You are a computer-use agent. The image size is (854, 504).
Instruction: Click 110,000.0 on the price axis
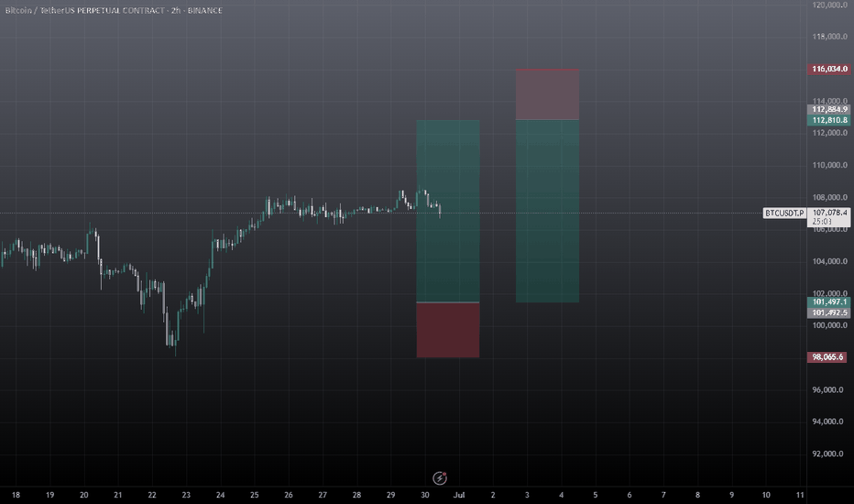coord(829,165)
